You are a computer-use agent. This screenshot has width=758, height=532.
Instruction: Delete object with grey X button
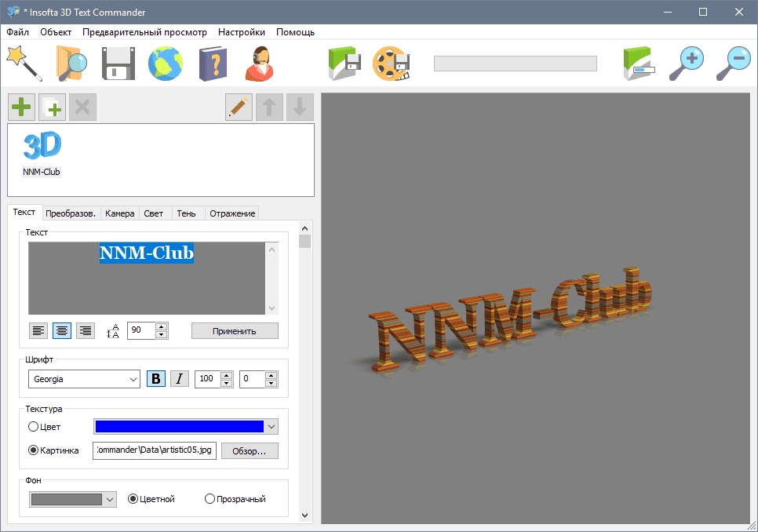82,107
